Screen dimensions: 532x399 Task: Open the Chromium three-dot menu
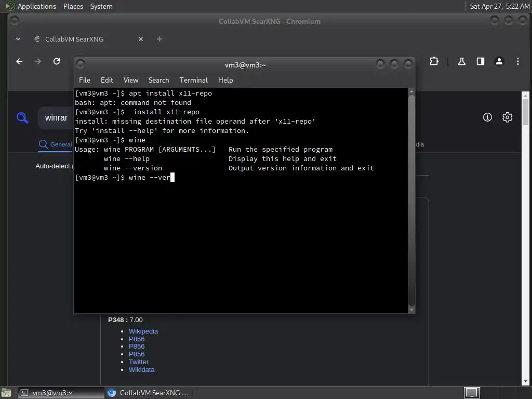tap(518, 61)
